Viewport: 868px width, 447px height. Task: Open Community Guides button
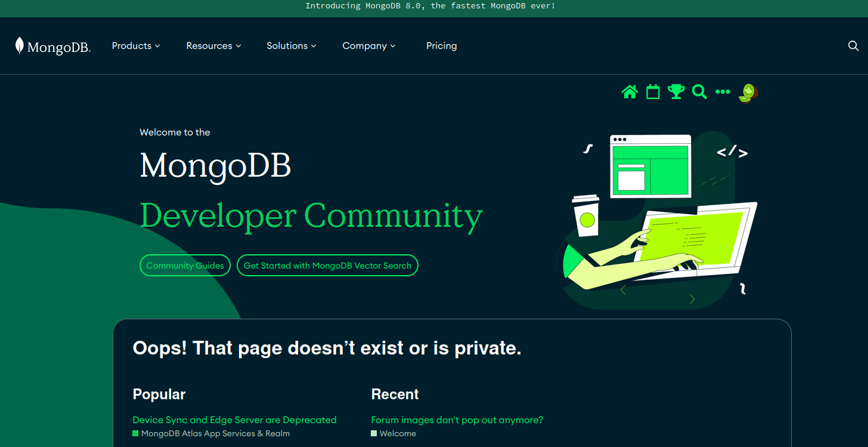click(185, 266)
